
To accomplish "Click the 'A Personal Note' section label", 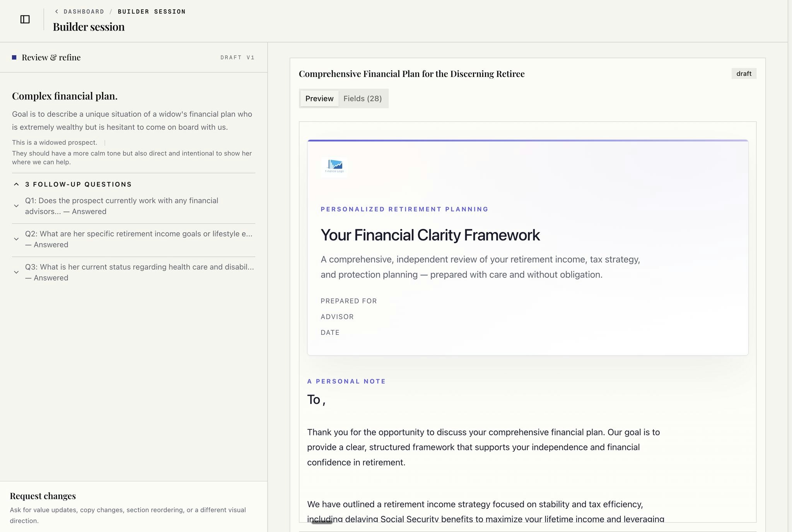I will click(346, 381).
